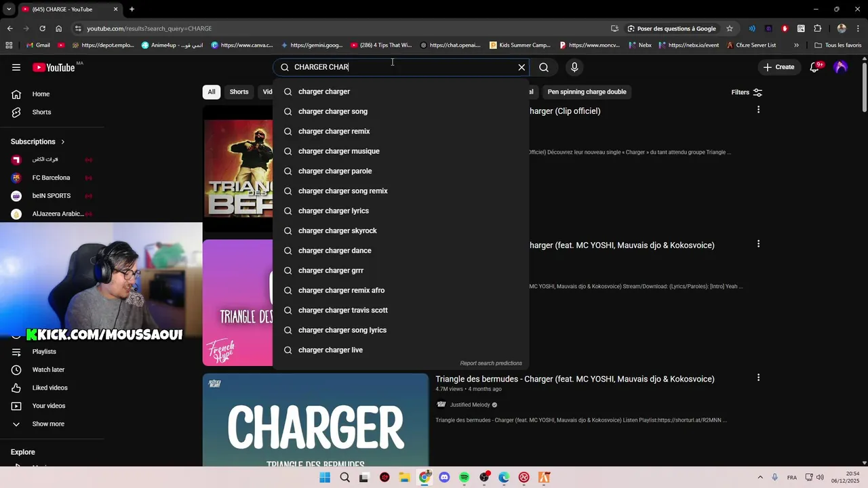Open the Chrome extensions puzzle icon

[x=817, y=28]
